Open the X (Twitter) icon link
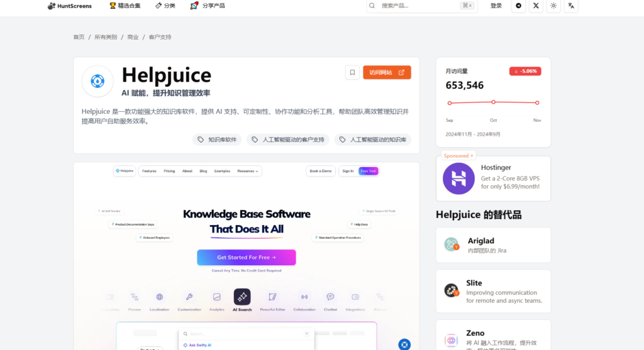The width and height of the screenshot is (644, 350). tap(536, 6)
